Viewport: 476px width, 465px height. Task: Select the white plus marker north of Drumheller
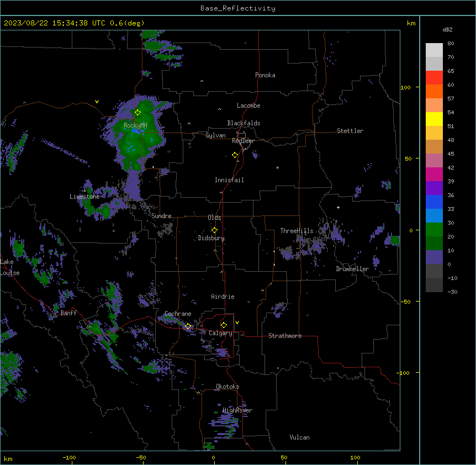(338, 207)
